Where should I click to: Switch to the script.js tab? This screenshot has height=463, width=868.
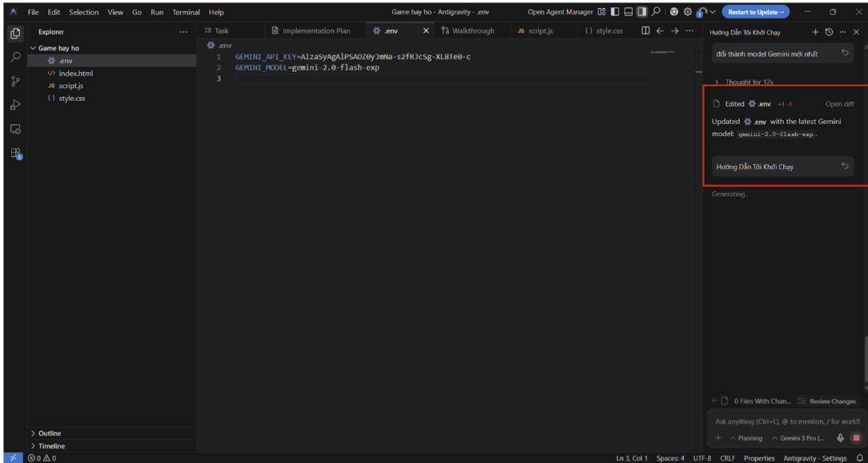[535, 31]
